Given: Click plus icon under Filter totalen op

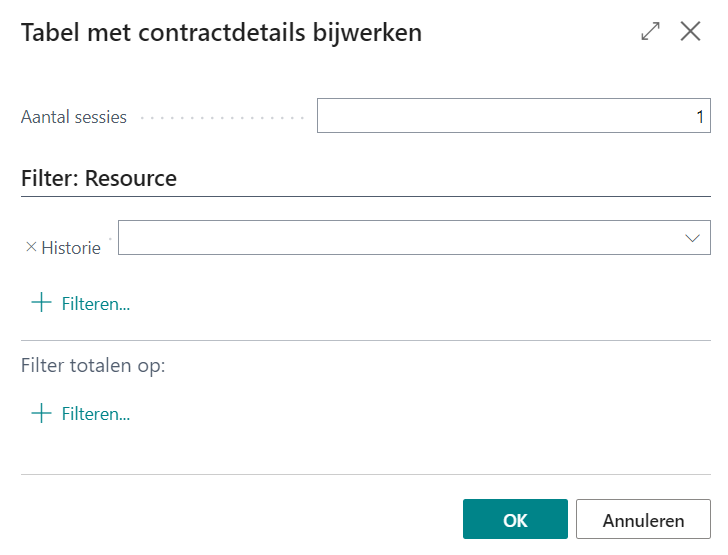Looking at the screenshot, I should (x=41, y=413).
